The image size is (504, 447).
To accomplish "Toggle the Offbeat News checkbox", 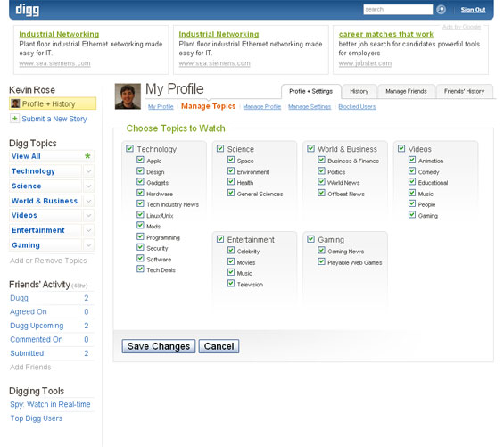I will point(321,193).
